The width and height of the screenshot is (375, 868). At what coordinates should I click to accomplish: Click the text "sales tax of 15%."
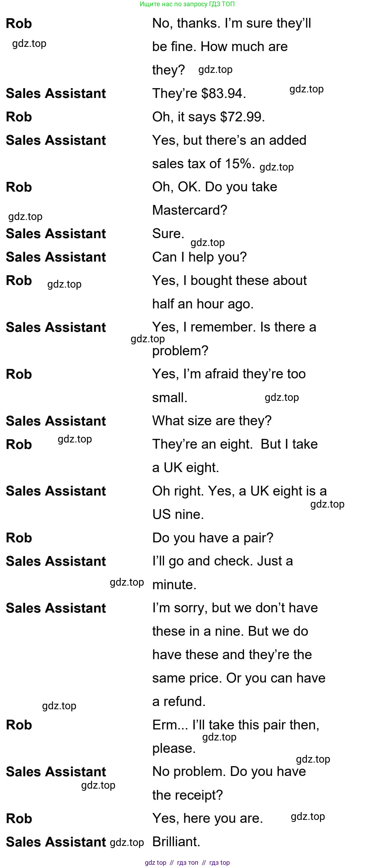click(203, 164)
